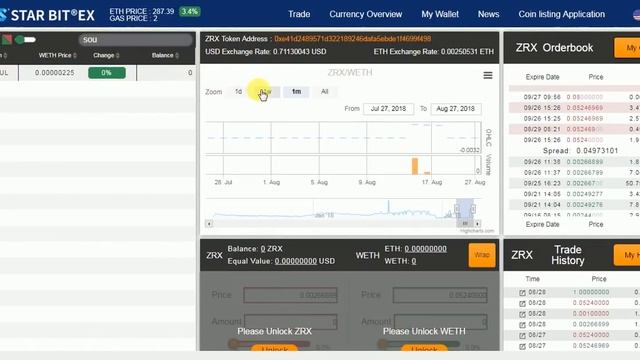640x360 pixels.
Task: Select orderbook row 09/27 09:56
Action: [574, 97]
